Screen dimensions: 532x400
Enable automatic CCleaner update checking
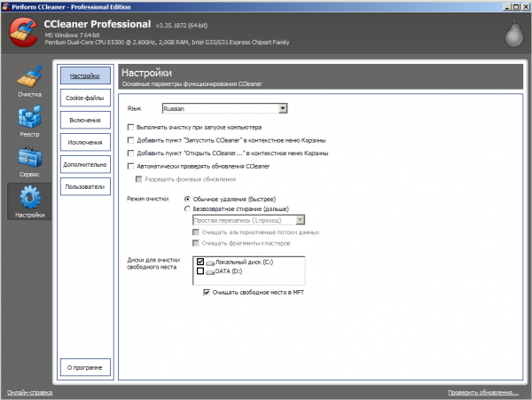(x=130, y=166)
